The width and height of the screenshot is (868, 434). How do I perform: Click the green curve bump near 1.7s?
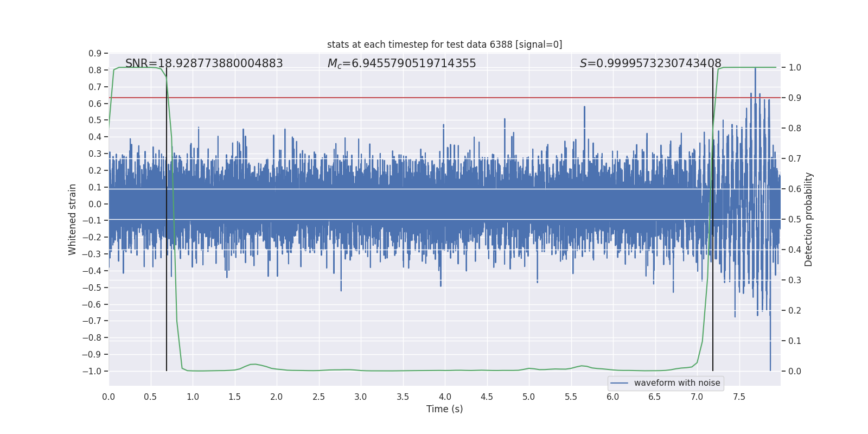253,364
